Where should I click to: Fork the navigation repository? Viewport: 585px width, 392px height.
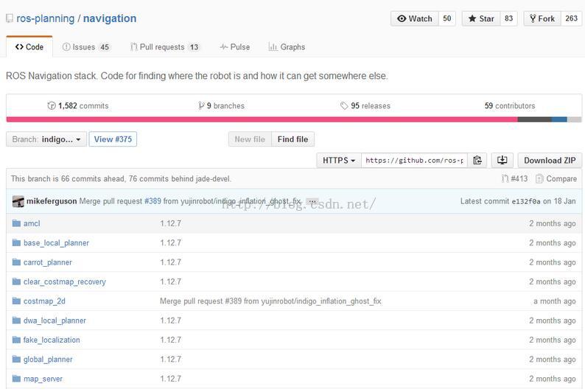542,18
